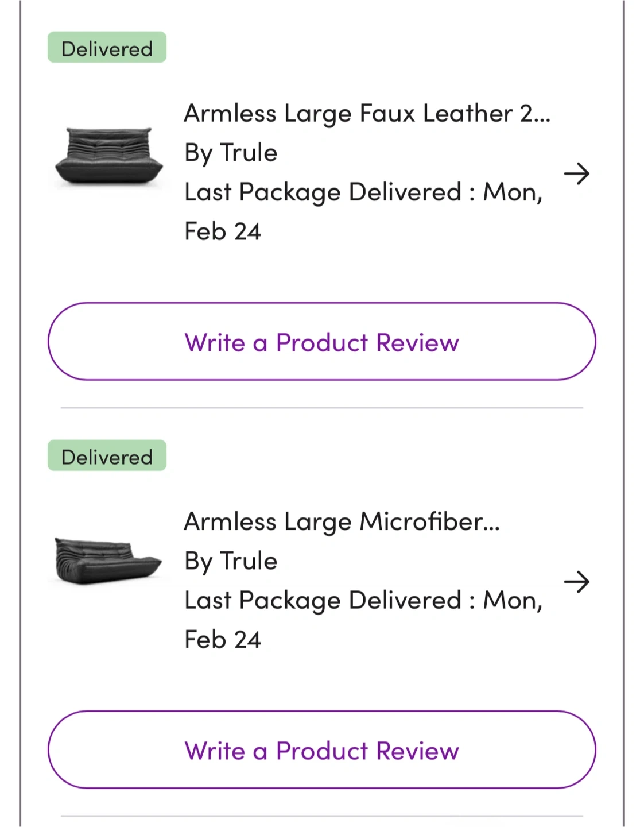The image size is (644, 827).
Task: Tap By Trule under Faux Leather item
Action: (231, 153)
